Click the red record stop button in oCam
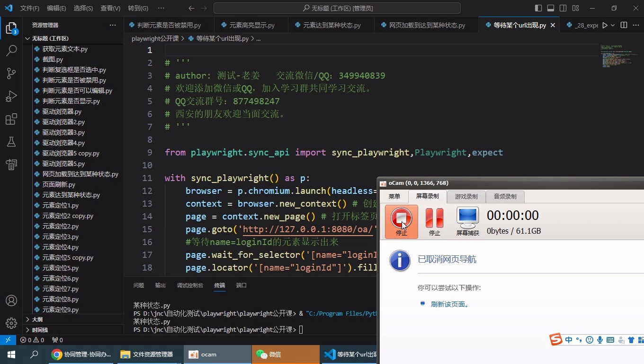644x364 pixels. point(401,221)
